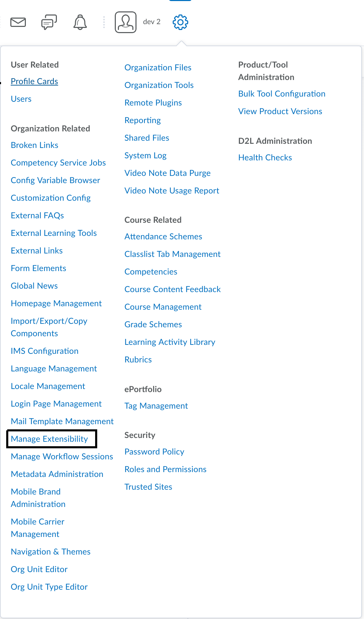364x619 pixels.
Task: Navigate to Roles and Permissions
Action: tap(165, 469)
